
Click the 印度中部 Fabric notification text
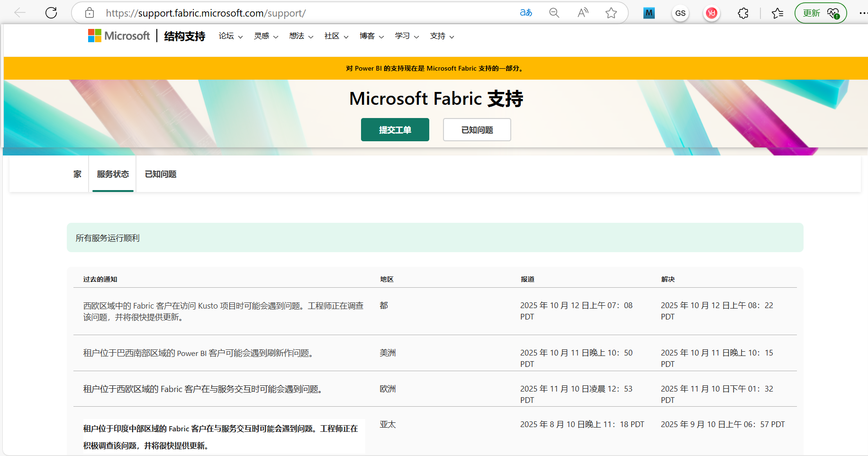(x=221, y=437)
